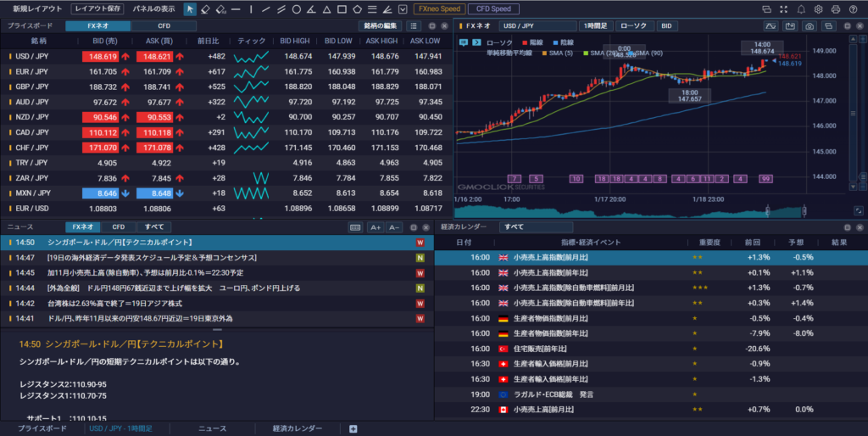
Task: Switch price board to FXネオ tab
Action: [x=98, y=26]
